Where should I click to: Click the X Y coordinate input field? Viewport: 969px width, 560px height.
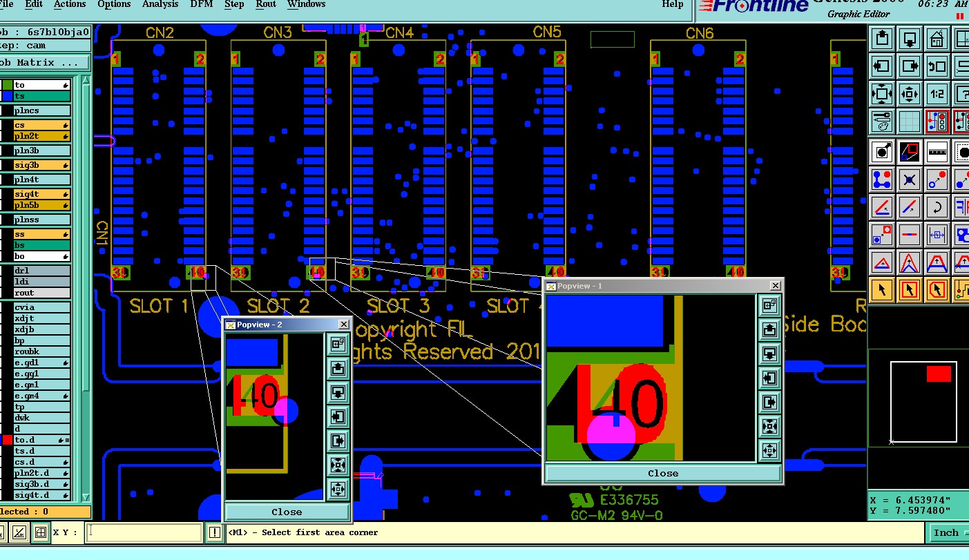pos(145,532)
